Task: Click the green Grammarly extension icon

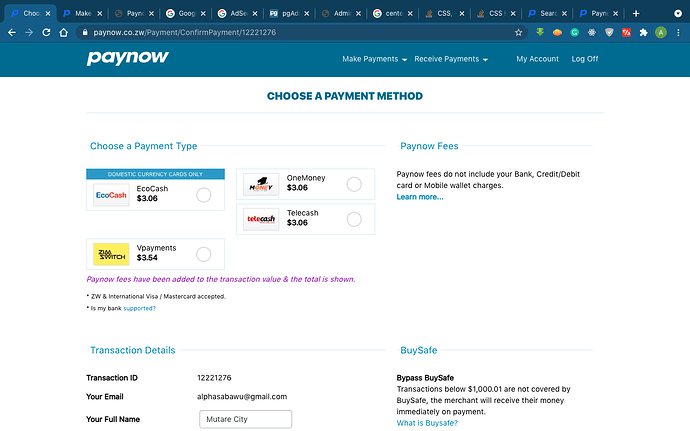Action: (x=574, y=32)
